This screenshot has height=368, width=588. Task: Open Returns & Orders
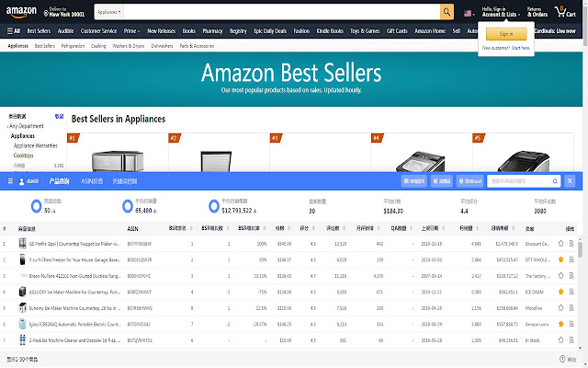537,12
